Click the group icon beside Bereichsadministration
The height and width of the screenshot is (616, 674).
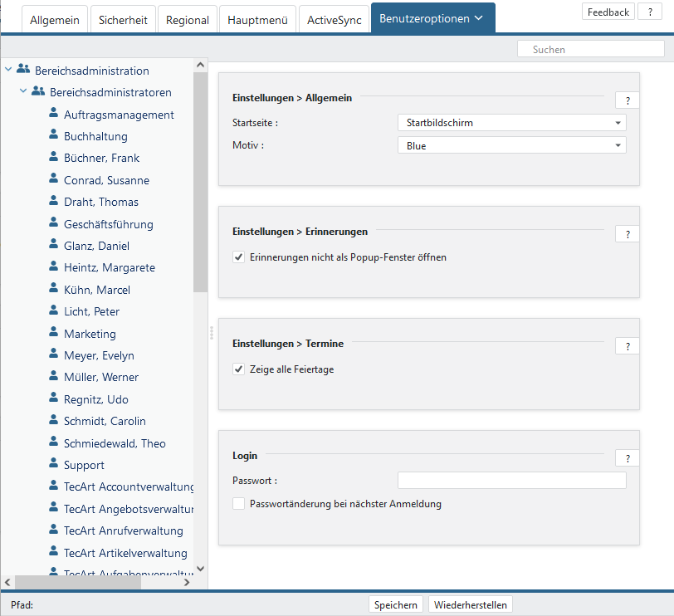(x=23, y=71)
